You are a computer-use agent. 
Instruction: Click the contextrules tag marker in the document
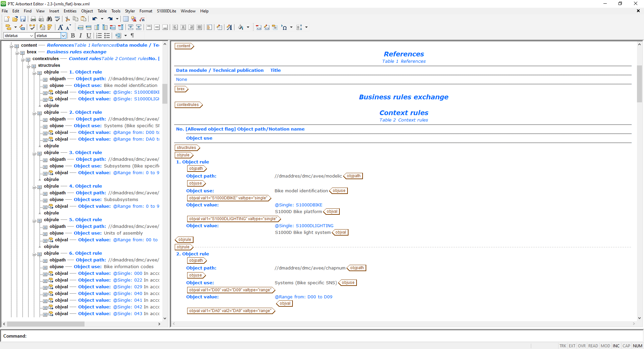pos(187,104)
